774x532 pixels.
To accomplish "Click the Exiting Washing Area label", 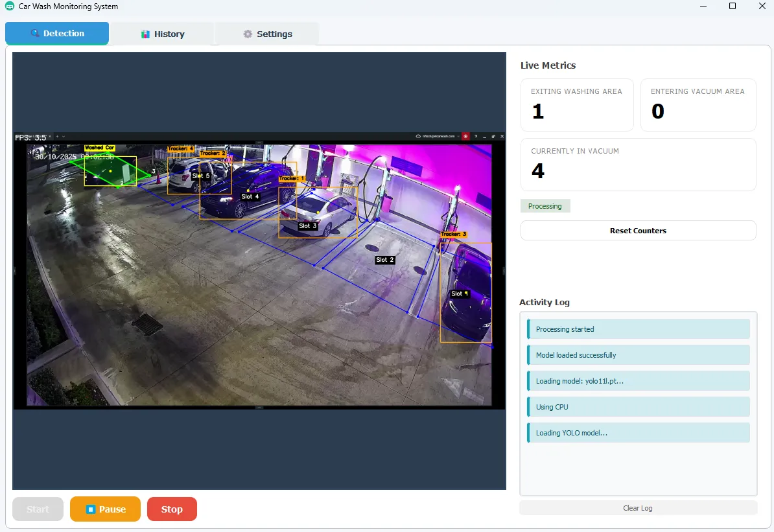I will click(x=576, y=91).
